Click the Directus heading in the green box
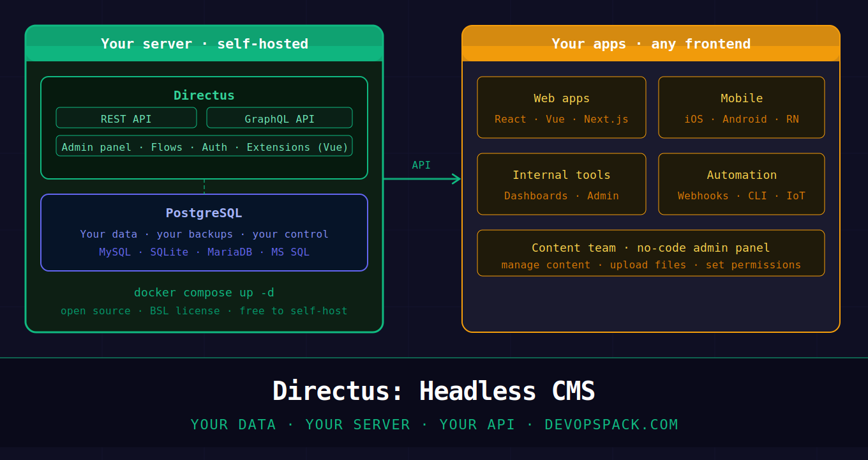The width and height of the screenshot is (868, 460). coord(204,95)
